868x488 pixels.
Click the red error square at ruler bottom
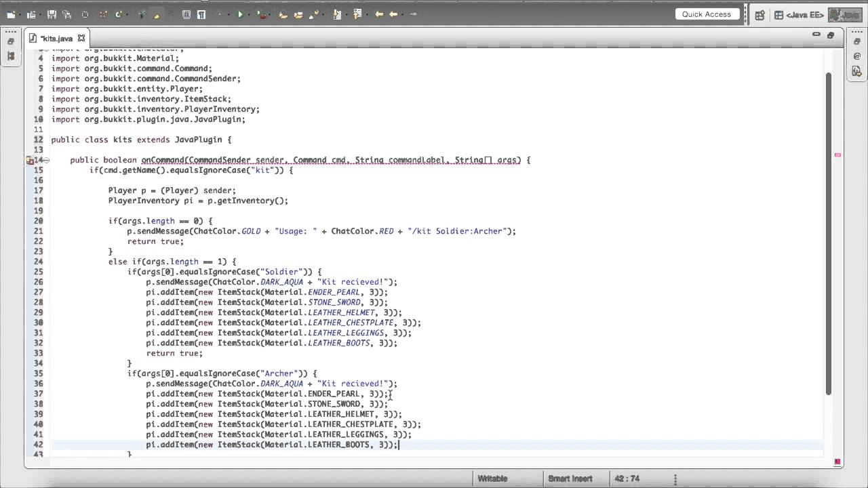tap(838, 462)
